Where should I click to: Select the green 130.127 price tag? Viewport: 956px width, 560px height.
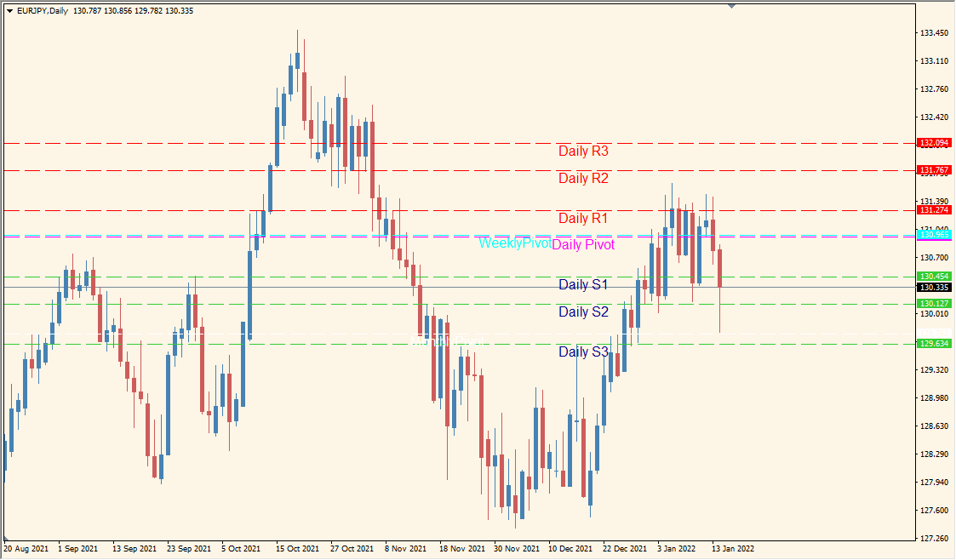(x=934, y=304)
